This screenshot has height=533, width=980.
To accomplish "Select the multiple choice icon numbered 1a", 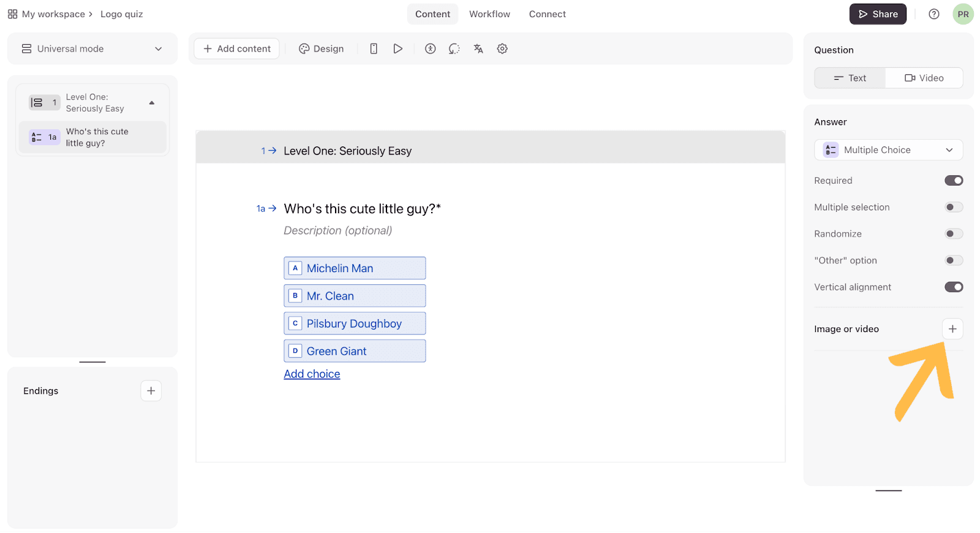I will (x=44, y=137).
